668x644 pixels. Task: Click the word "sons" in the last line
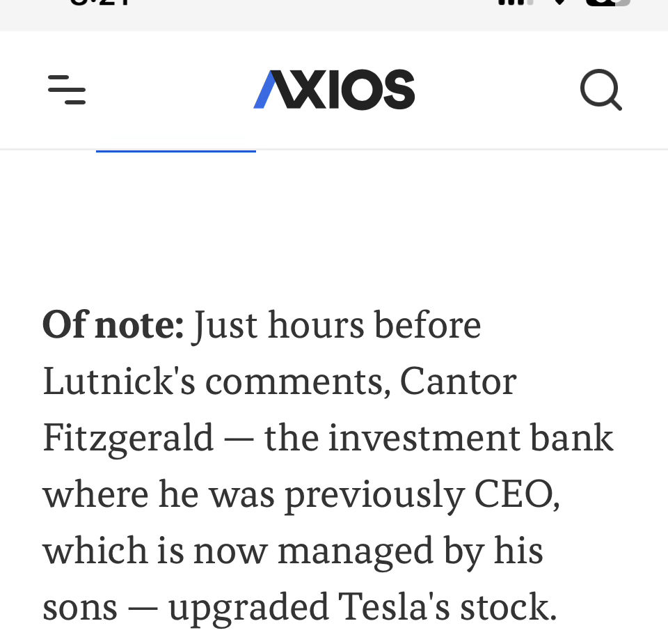(x=80, y=607)
